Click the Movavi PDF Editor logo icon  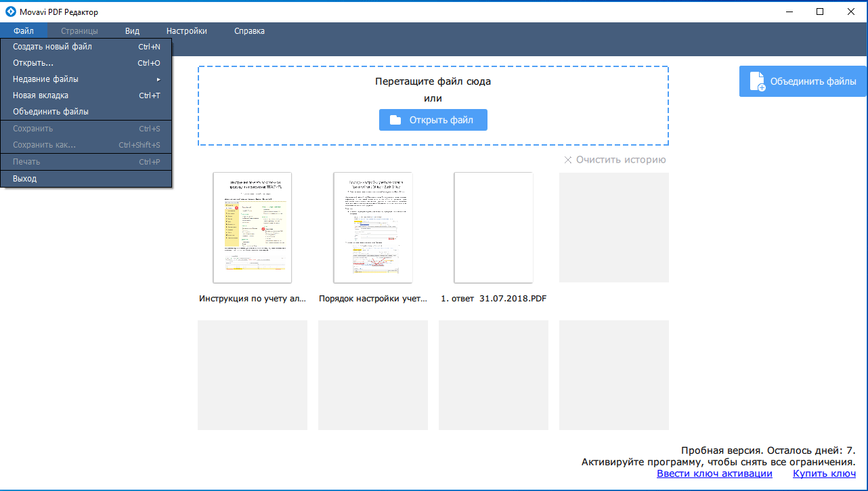[x=11, y=12]
